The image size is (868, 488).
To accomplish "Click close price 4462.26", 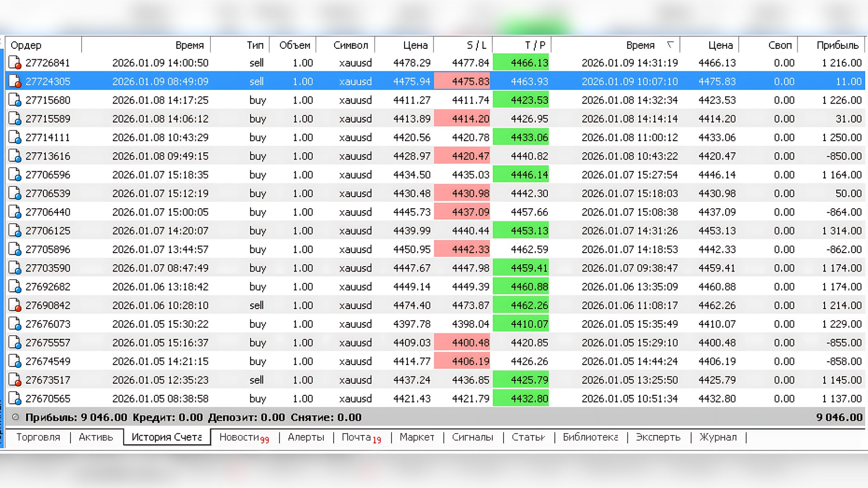I will (717, 305).
